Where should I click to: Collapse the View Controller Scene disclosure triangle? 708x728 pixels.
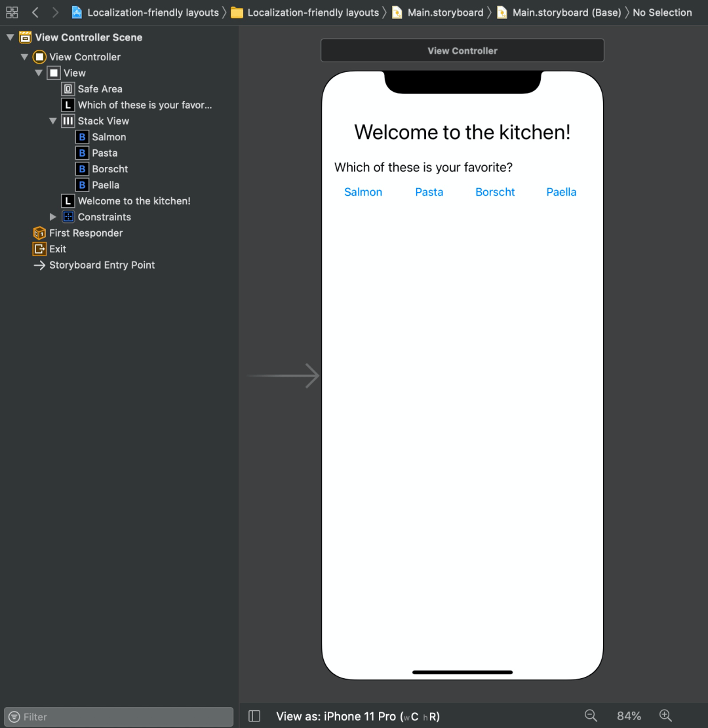pos(9,37)
